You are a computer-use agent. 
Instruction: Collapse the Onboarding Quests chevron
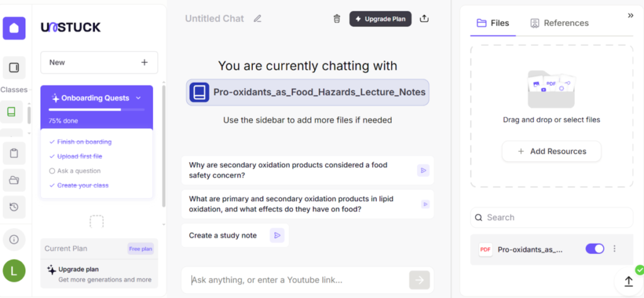coord(138,98)
